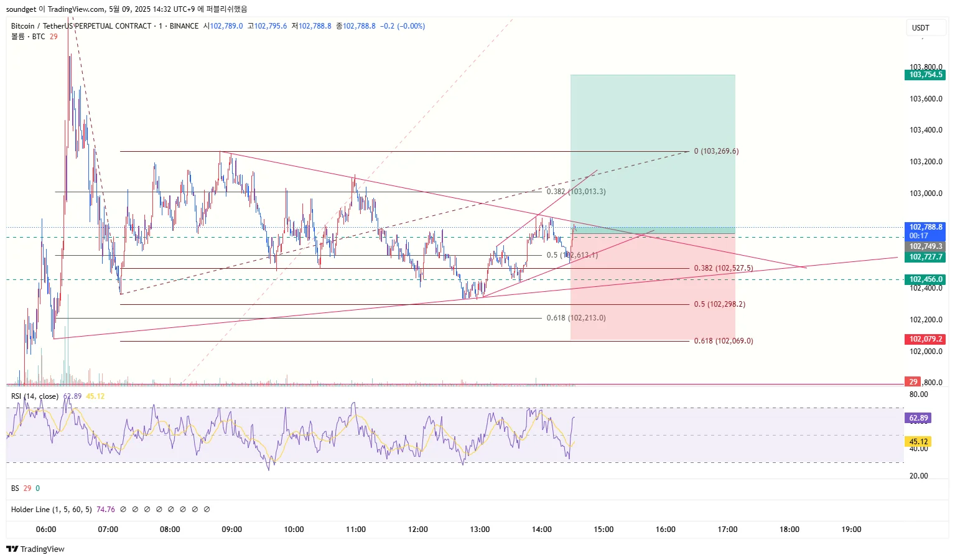Click the last null-value symbol after Holder Line
The image size is (955, 560).
(x=207, y=510)
